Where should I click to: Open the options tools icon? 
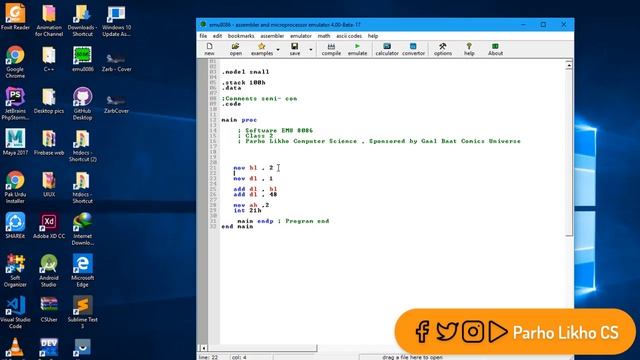coord(442,49)
